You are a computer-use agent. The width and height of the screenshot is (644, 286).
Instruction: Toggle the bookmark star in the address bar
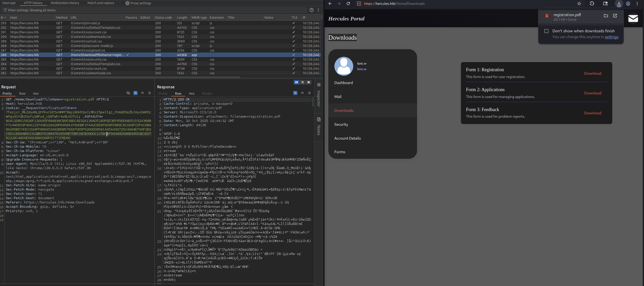579,4
